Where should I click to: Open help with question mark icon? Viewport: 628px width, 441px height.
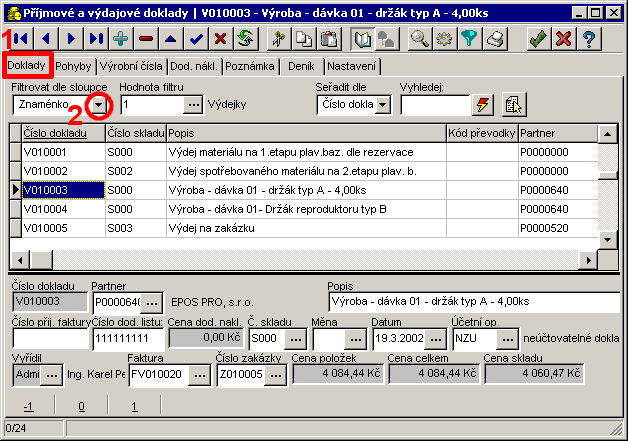(x=590, y=39)
